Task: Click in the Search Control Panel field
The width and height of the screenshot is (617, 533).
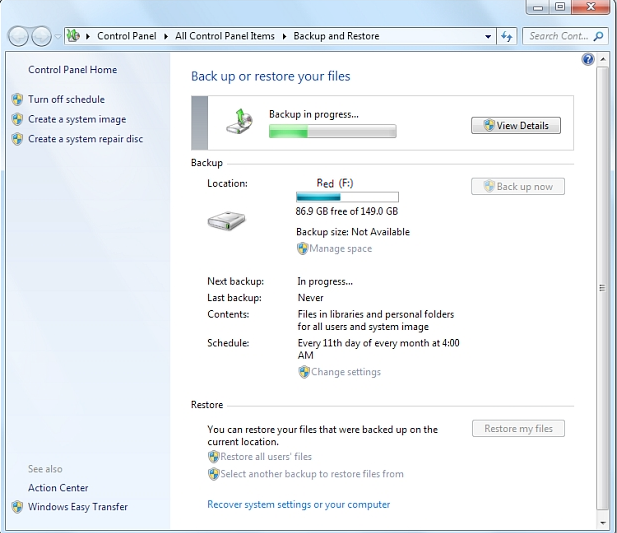Action: [x=557, y=36]
